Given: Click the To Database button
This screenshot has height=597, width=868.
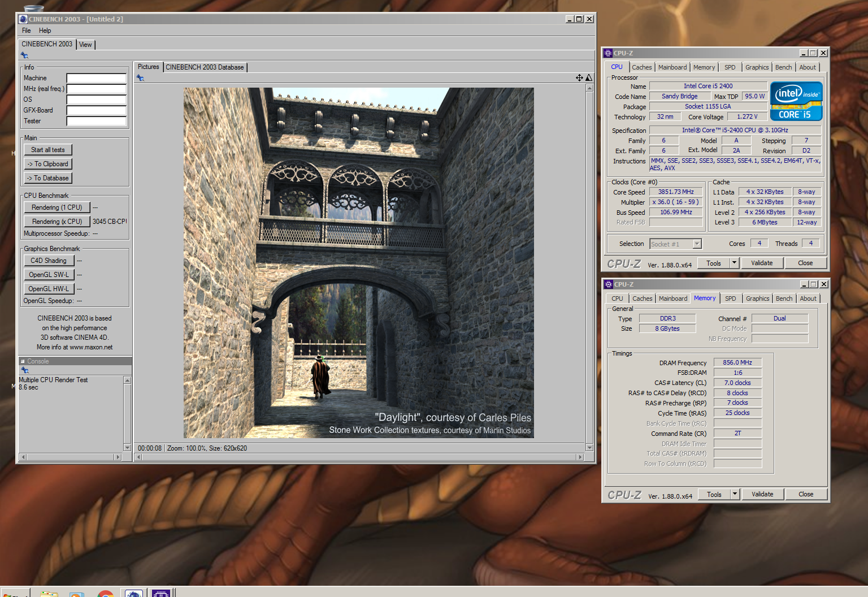Looking at the screenshot, I should tap(48, 178).
